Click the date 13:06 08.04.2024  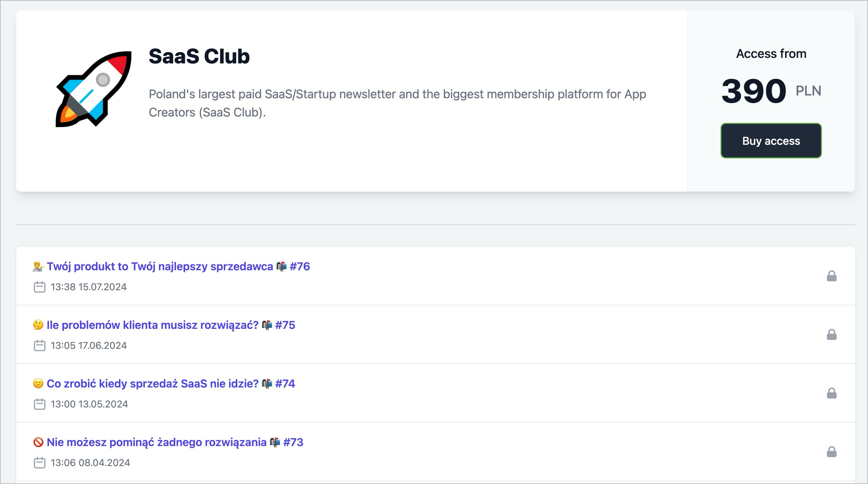coord(90,463)
